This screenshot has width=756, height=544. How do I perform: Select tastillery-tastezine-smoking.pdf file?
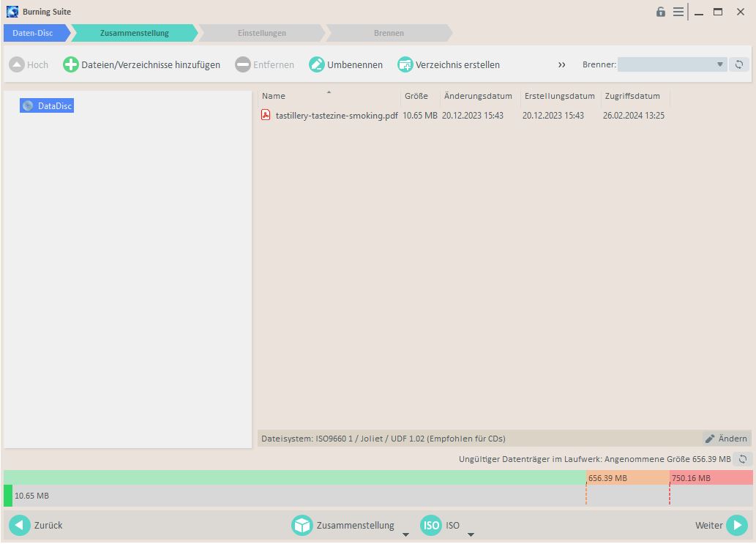(x=336, y=115)
